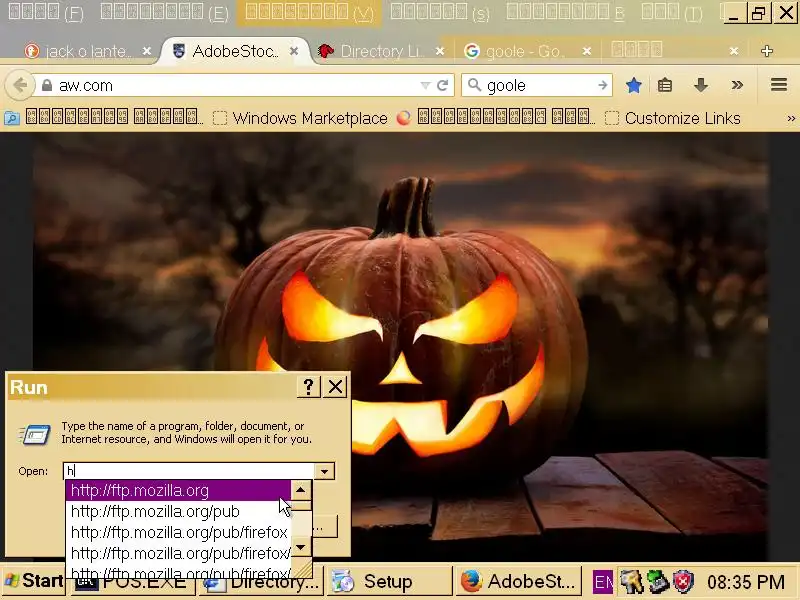
Task: Toggle the Open combo box dropdown arrow
Action: pyautogui.click(x=324, y=471)
